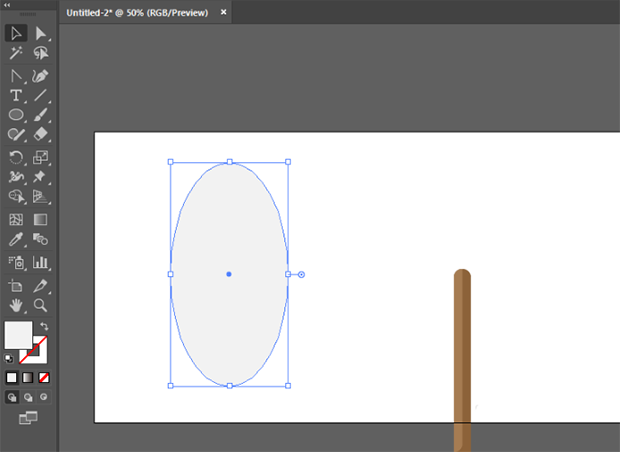
Task: Select the Paintbrush tool
Action: (41, 115)
